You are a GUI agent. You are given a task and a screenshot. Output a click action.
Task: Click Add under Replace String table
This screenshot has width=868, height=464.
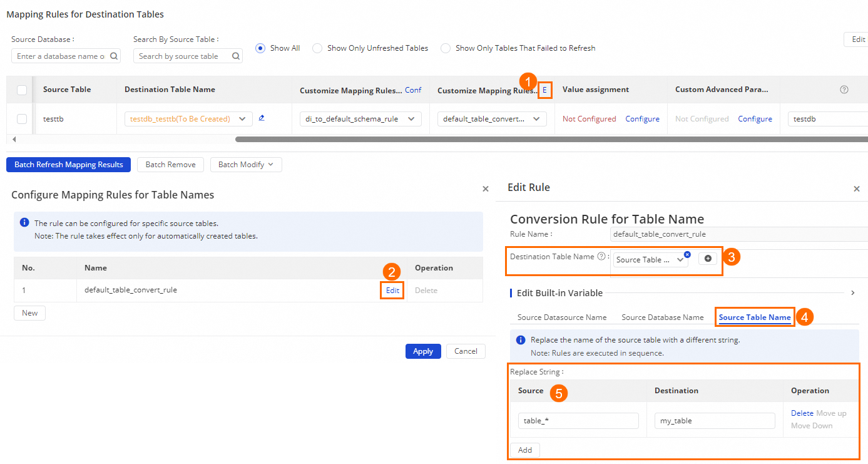click(525, 450)
